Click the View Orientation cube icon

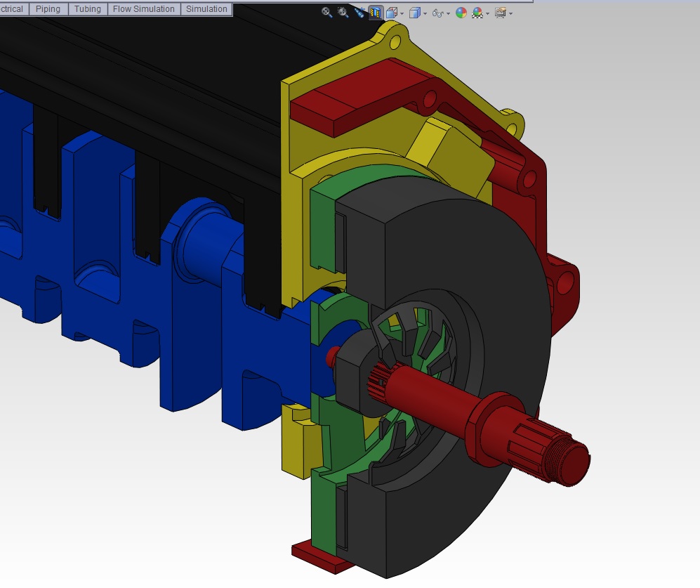click(391, 13)
